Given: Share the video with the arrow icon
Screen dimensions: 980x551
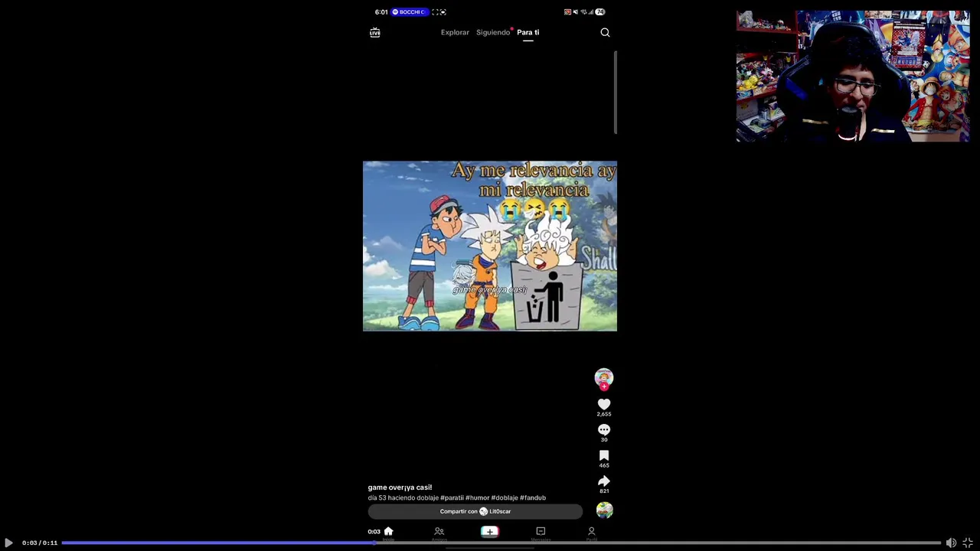Looking at the screenshot, I should click(604, 481).
